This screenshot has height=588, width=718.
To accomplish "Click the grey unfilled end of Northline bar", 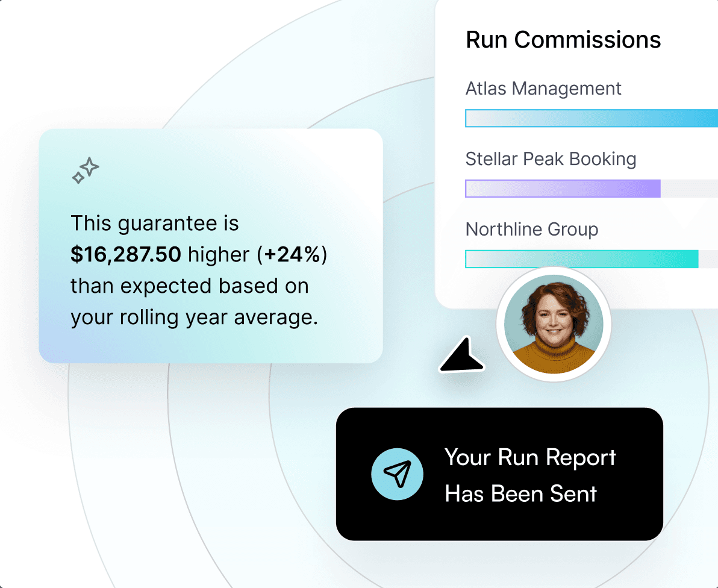I will tap(708, 259).
